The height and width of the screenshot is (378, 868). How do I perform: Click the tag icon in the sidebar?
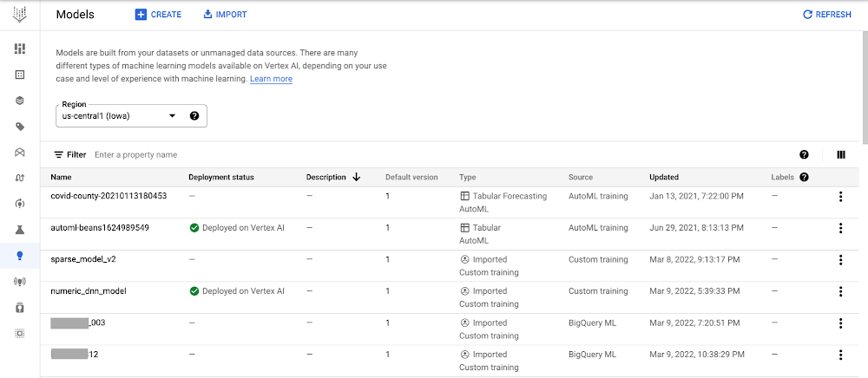pos(20,127)
